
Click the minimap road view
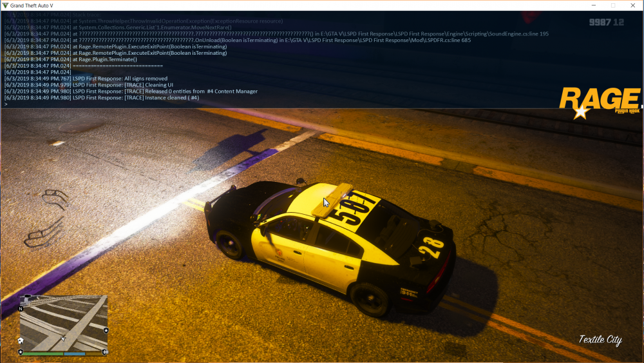click(x=64, y=323)
